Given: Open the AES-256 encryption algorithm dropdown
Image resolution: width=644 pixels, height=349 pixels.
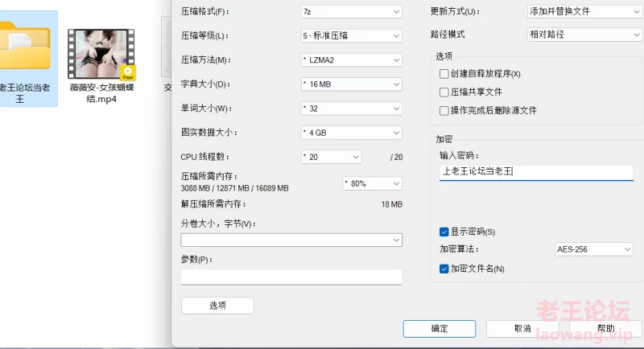Looking at the screenshot, I should click(593, 249).
